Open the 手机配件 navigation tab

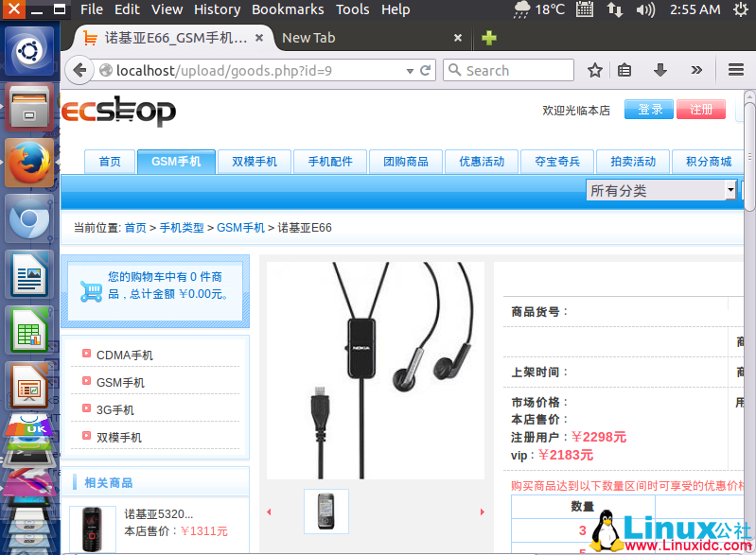pos(330,162)
